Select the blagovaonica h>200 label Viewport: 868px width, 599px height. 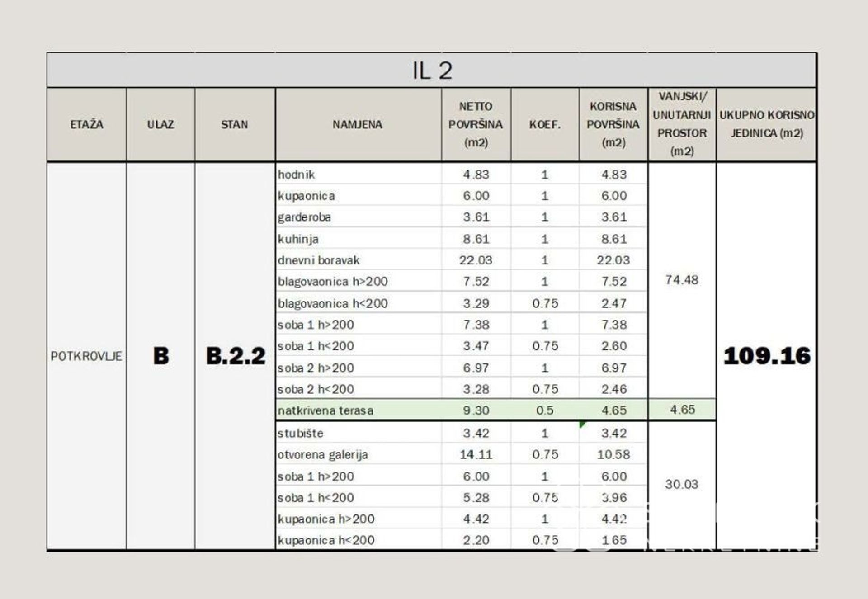point(333,282)
